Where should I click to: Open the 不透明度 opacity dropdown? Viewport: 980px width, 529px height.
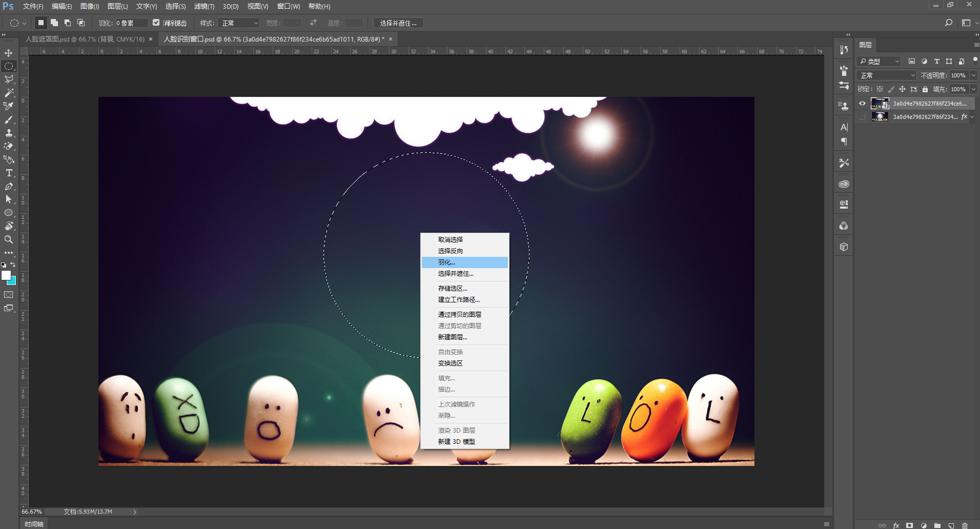pyautogui.click(x=973, y=75)
